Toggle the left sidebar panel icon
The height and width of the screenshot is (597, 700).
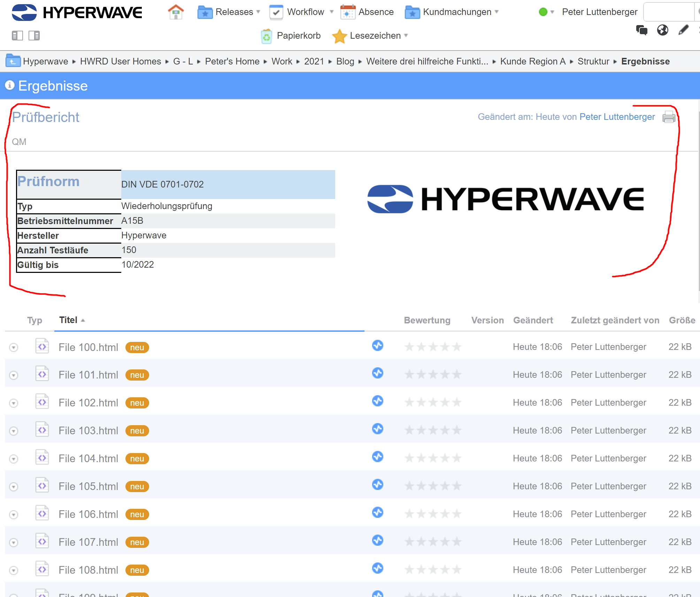pos(17,36)
